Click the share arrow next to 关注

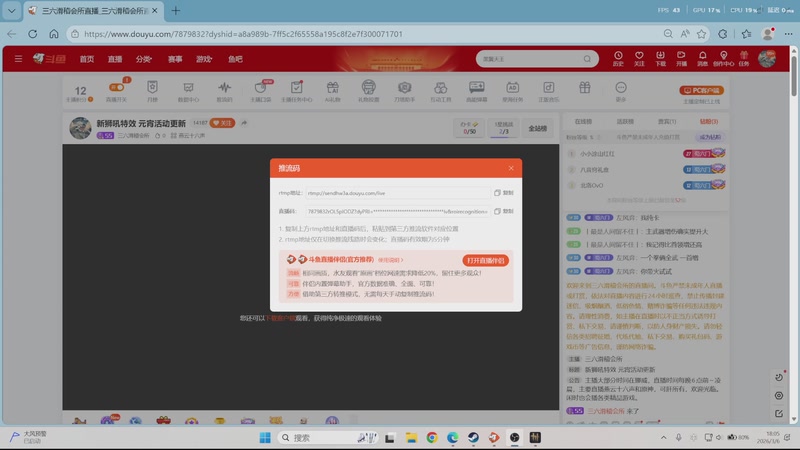[x=244, y=123]
